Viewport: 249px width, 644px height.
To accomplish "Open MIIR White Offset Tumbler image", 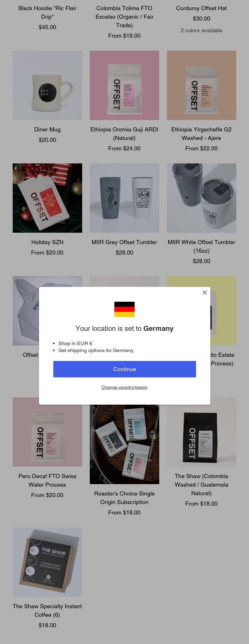I will point(201,198).
